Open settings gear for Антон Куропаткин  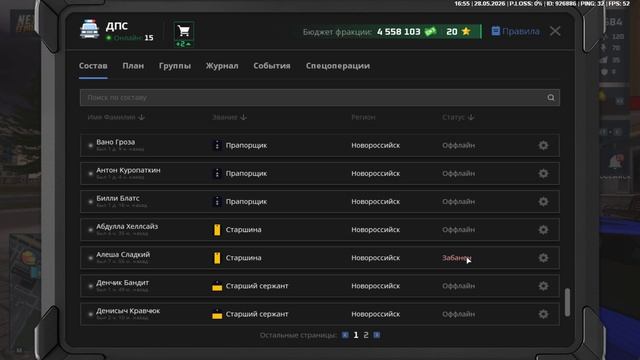(x=543, y=173)
